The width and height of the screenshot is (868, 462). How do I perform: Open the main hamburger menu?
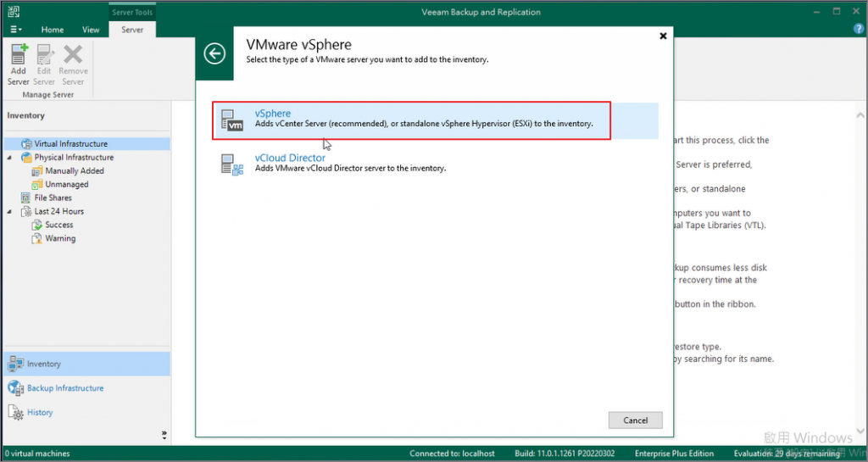coord(16,30)
